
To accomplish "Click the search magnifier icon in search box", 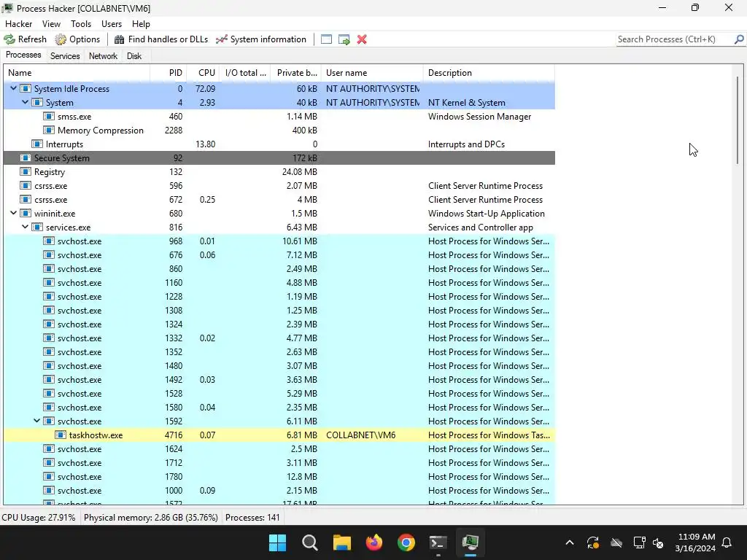I will pyautogui.click(x=739, y=39).
